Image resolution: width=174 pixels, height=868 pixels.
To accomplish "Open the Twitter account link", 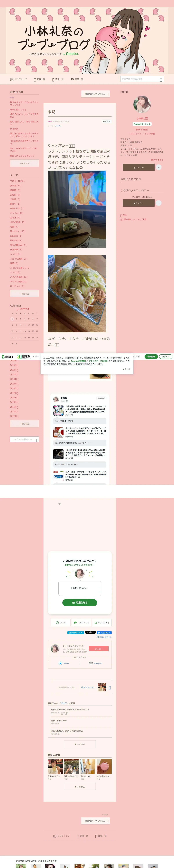I will pos(64,663).
